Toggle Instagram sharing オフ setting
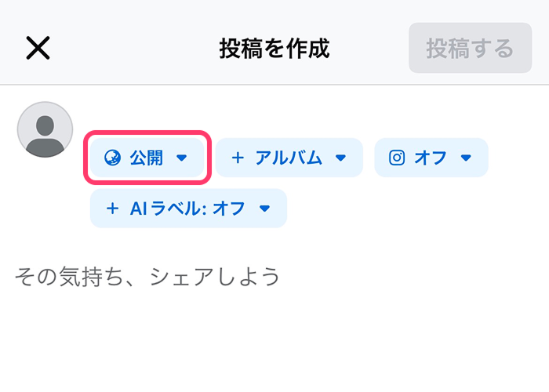 tap(431, 158)
